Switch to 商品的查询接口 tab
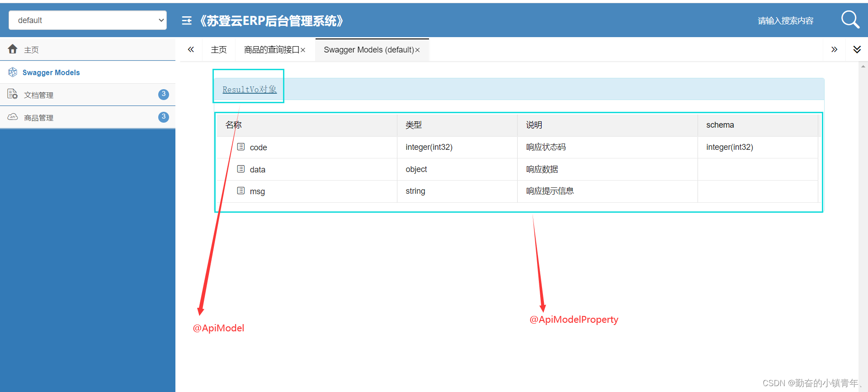The height and width of the screenshot is (392, 868). (x=272, y=50)
